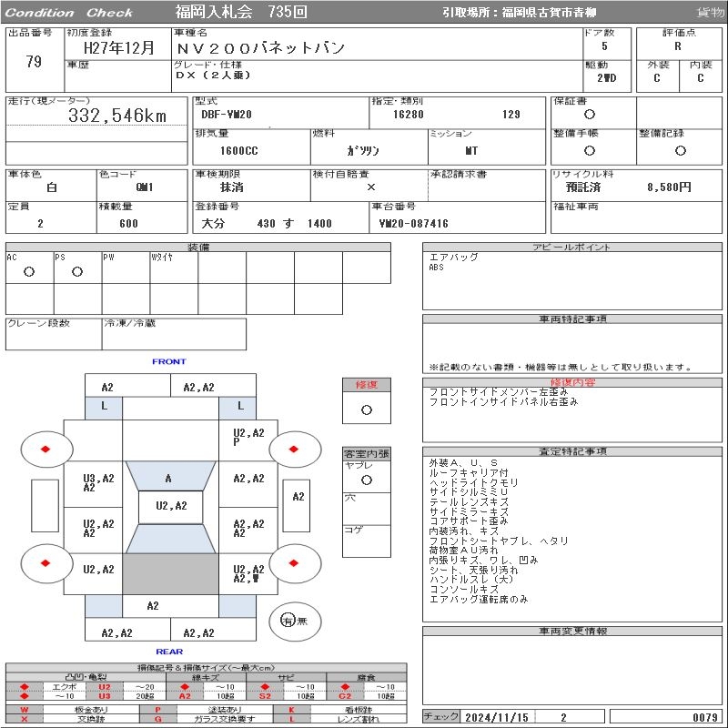Viewport: 728px width, 728px height.
Task: Click inspection note ハンドルスレ(大)
Action: (470, 580)
